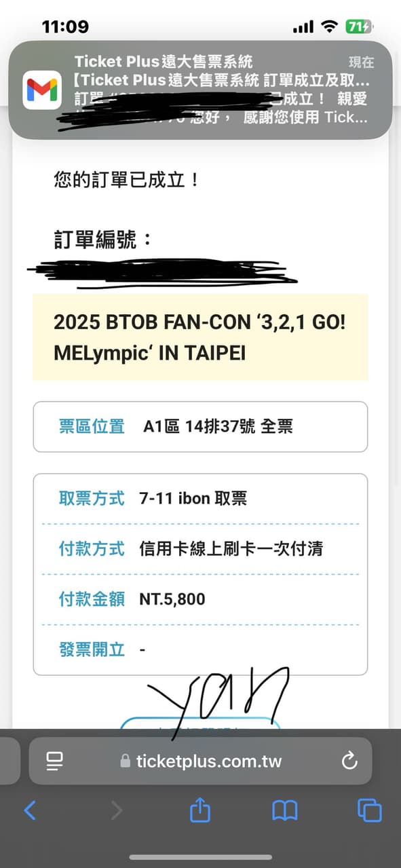Open the Share sheet icon
The image size is (401, 868).
pyautogui.click(x=199, y=810)
